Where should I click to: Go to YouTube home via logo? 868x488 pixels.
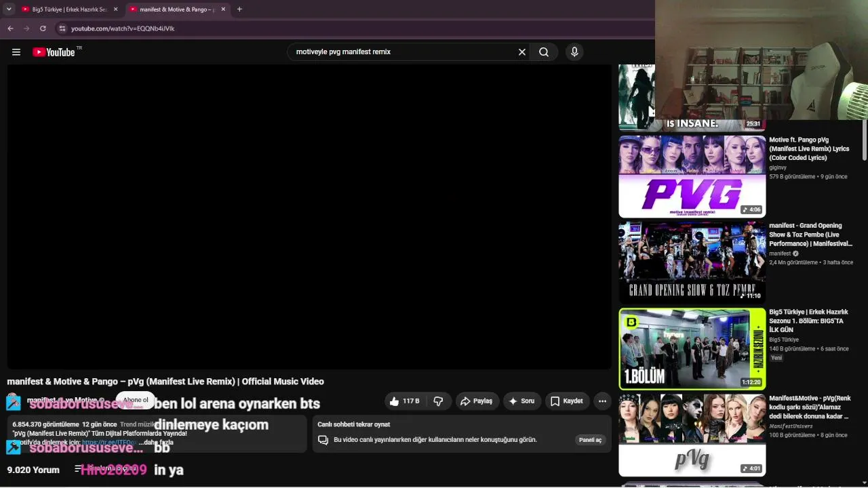click(x=54, y=52)
